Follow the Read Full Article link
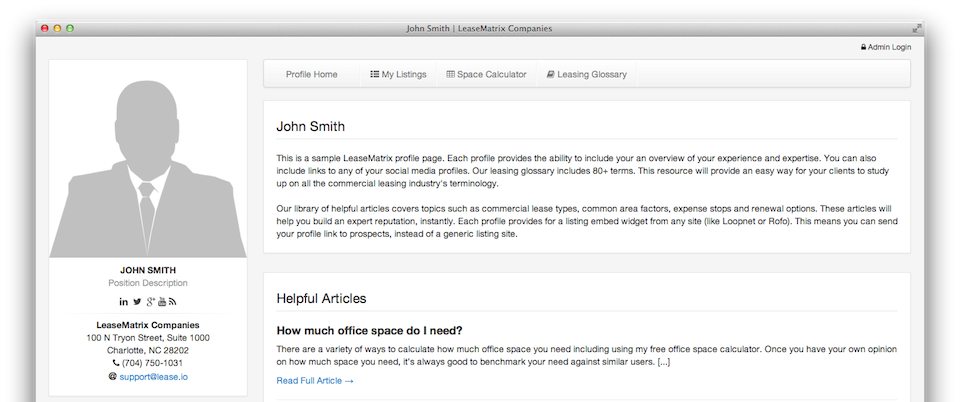 coord(315,381)
